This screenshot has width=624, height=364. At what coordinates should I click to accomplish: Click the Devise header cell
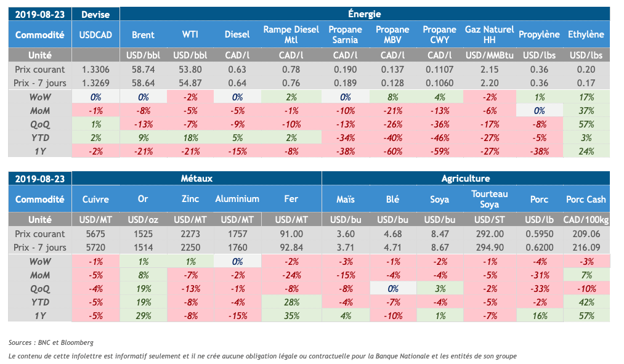click(95, 14)
